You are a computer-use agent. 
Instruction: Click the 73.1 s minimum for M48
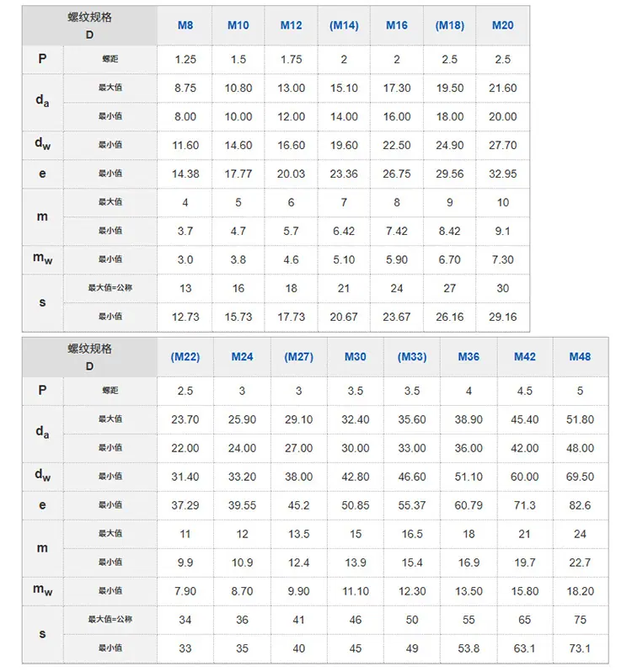click(x=580, y=649)
